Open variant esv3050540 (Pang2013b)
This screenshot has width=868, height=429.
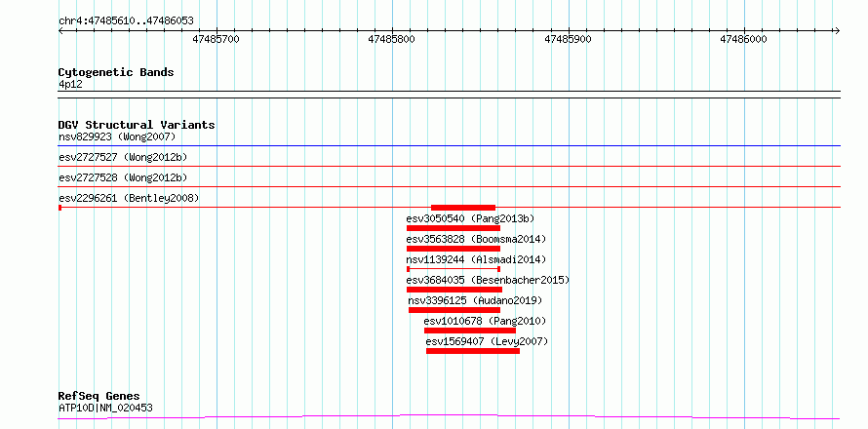click(x=470, y=218)
